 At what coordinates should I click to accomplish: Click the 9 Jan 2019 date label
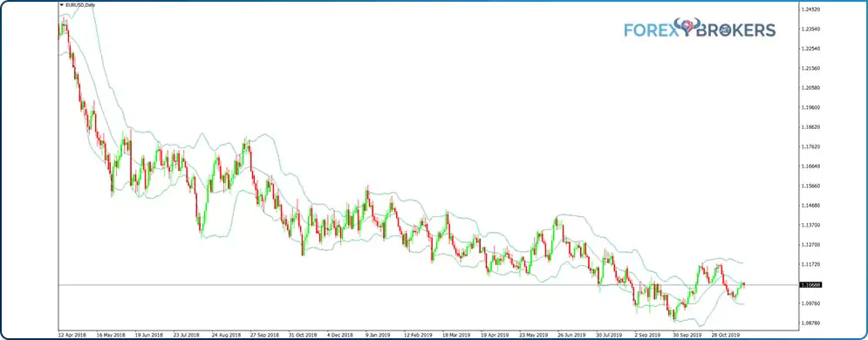[x=375, y=335]
